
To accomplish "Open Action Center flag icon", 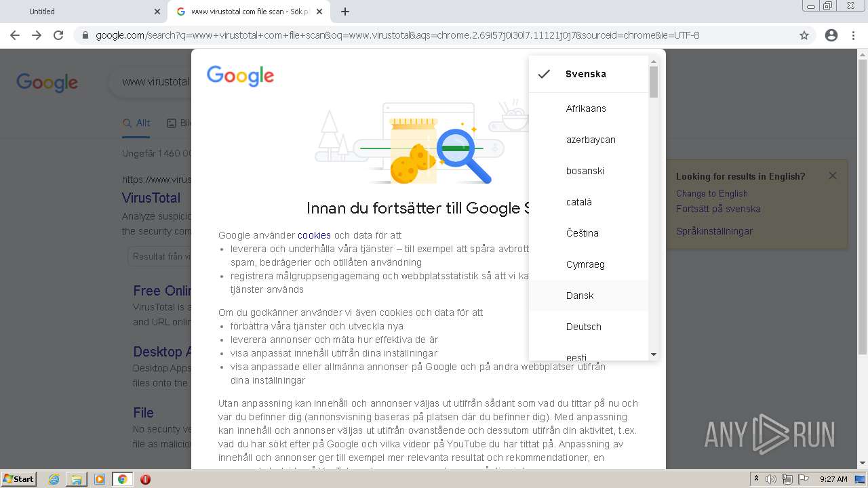I will (x=804, y=479).
